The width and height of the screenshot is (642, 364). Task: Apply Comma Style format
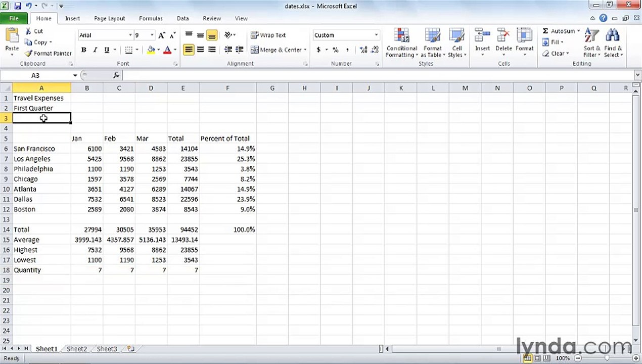pos(348,50)
